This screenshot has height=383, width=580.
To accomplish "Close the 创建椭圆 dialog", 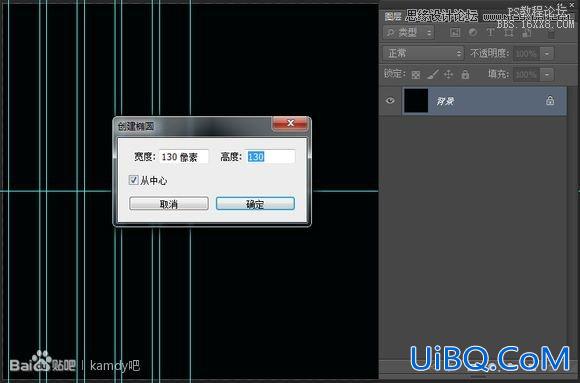I will click(290, 123).
